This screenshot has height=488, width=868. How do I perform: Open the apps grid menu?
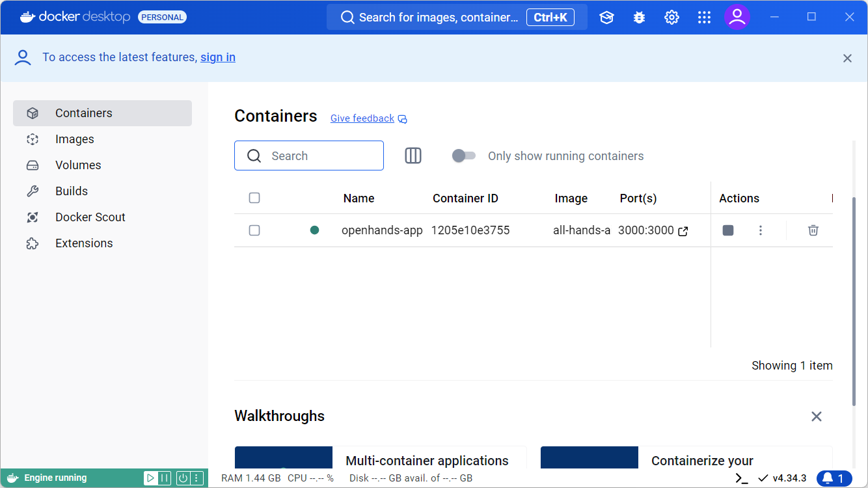[704, 18]
